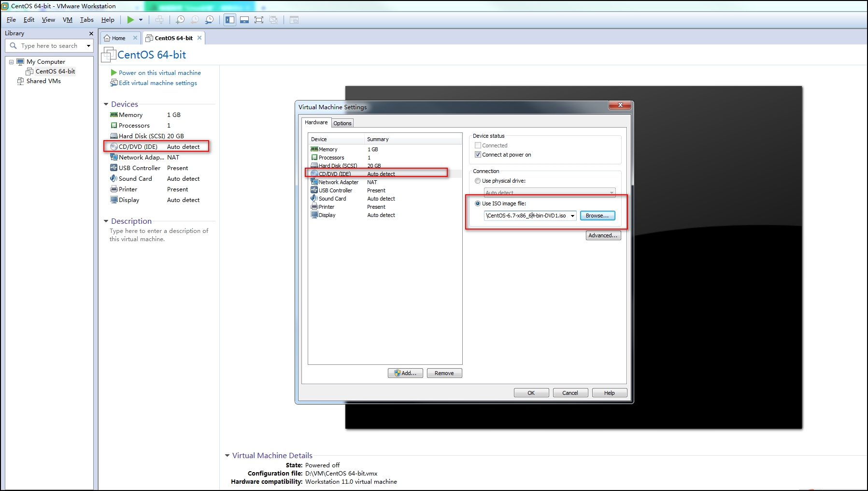Select Sound Card row in settings dialog
The width and height of the screenshot is (868, 491).
tap(385, 199)
